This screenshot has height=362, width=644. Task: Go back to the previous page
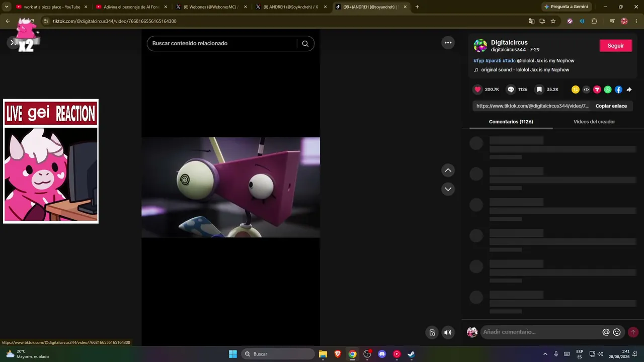pyautogui.click(x=8, y=21)
